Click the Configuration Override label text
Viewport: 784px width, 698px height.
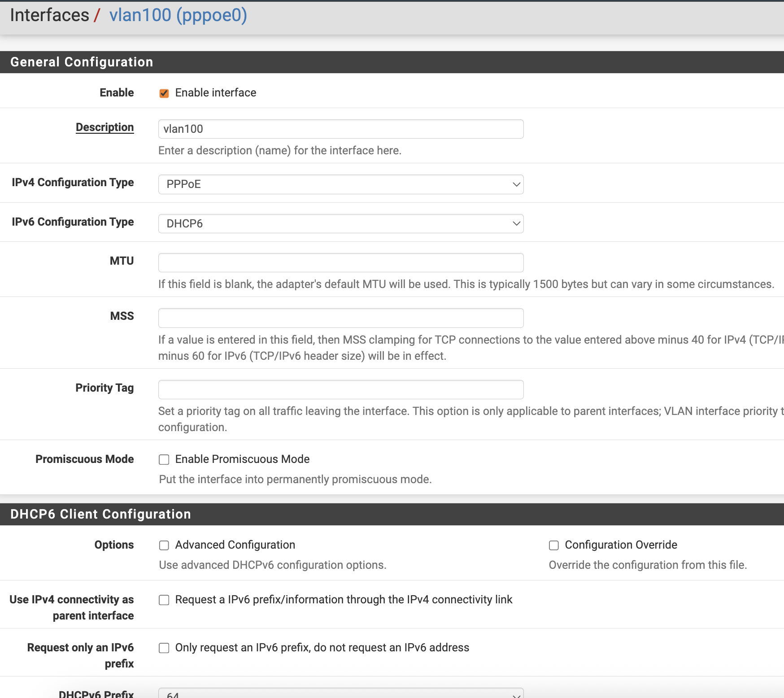621,545
